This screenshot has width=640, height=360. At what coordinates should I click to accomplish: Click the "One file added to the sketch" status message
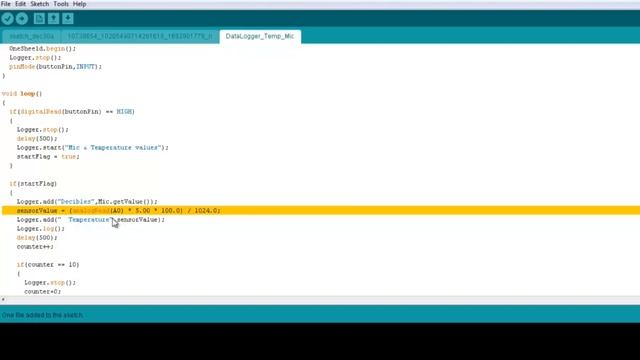click(42, 315)
